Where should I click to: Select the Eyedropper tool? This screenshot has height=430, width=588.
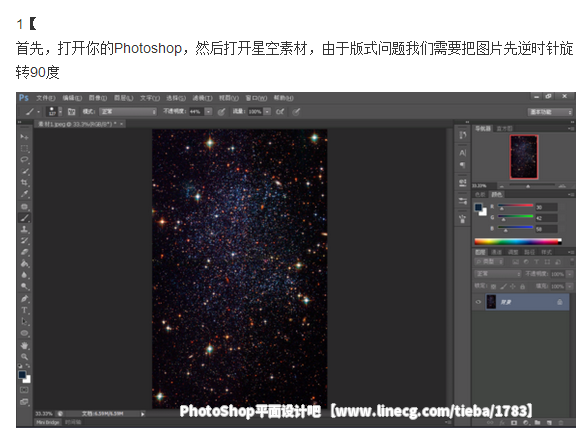click(x=25, y=194)
